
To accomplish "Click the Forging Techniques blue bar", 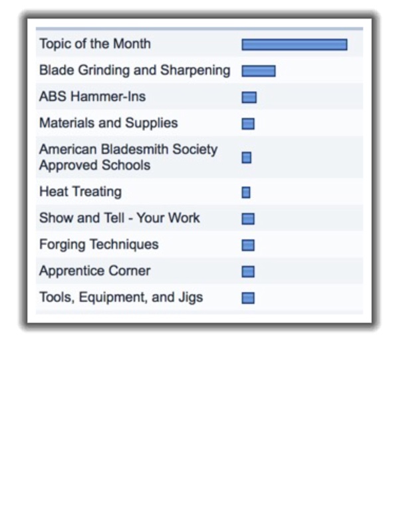I will 248,245.
